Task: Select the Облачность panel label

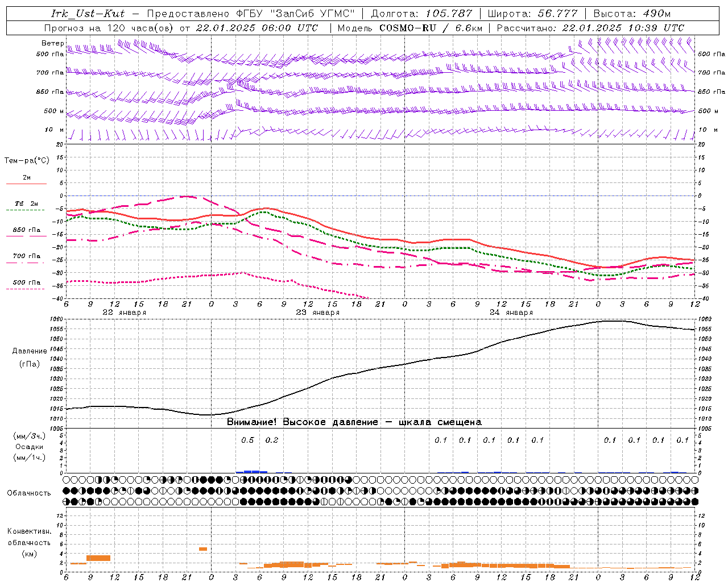Action: [29, 493]
